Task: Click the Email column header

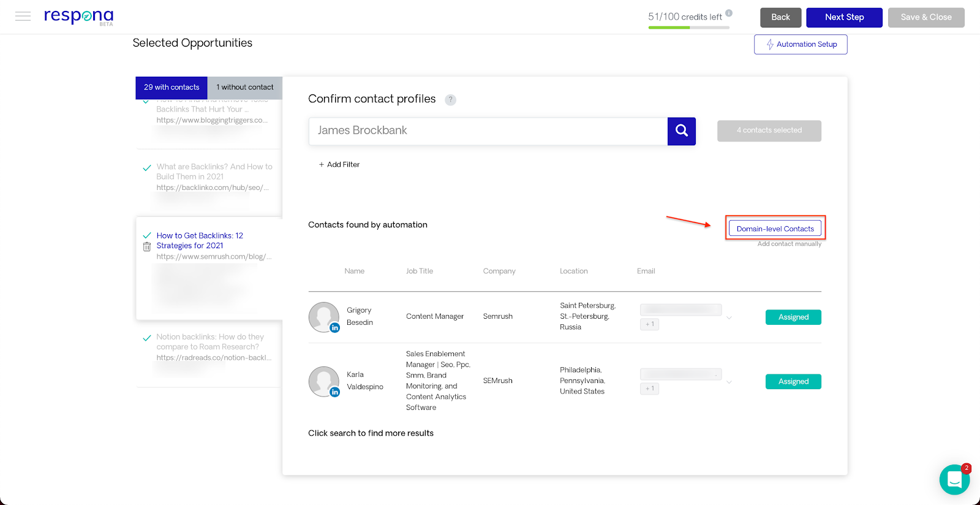Action: [646, 271]
